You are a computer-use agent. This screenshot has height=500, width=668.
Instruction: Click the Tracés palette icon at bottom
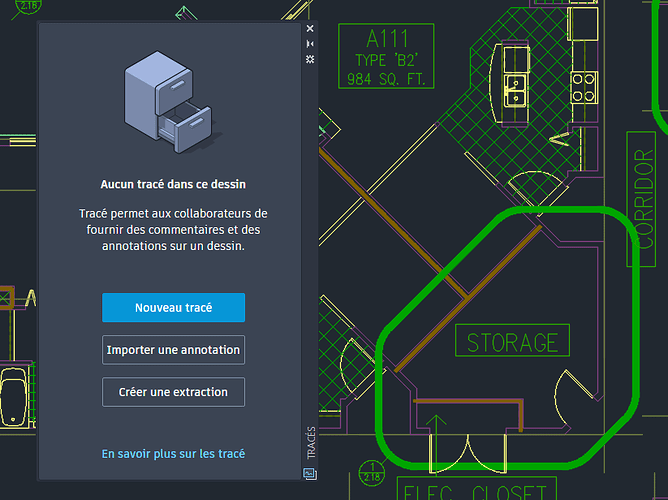point(310,474)
